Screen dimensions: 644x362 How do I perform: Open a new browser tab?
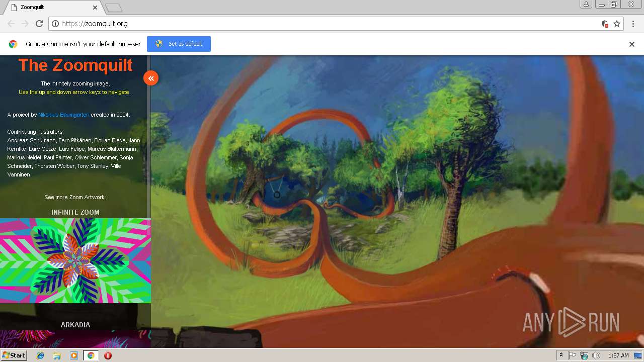tap(114, 8)
